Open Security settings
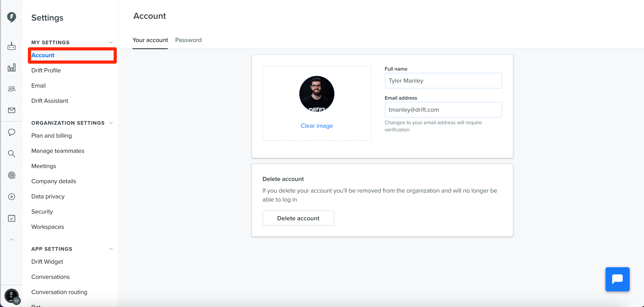This screenshot has height=307, width=644. pyautogui.click(x=42, y=212)
